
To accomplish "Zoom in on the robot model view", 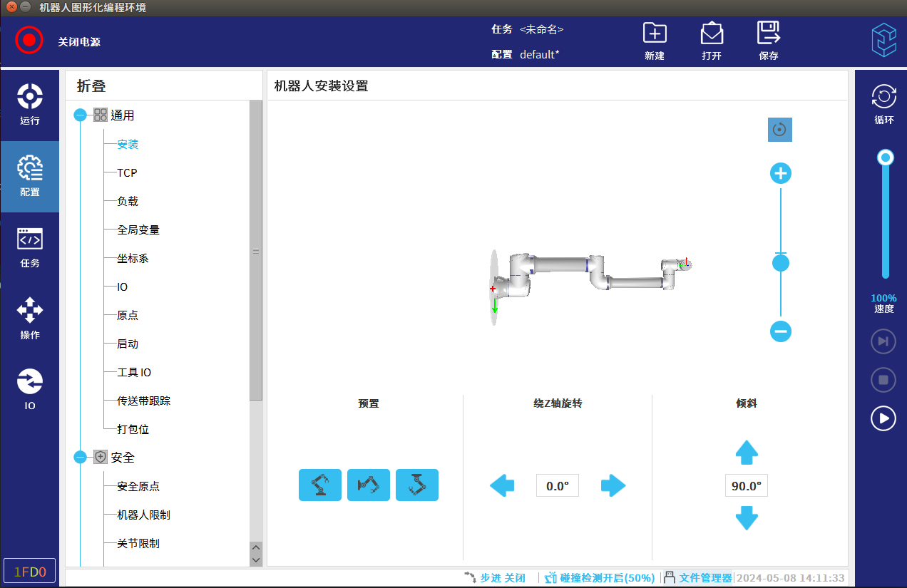I will (x=781, y=173).
